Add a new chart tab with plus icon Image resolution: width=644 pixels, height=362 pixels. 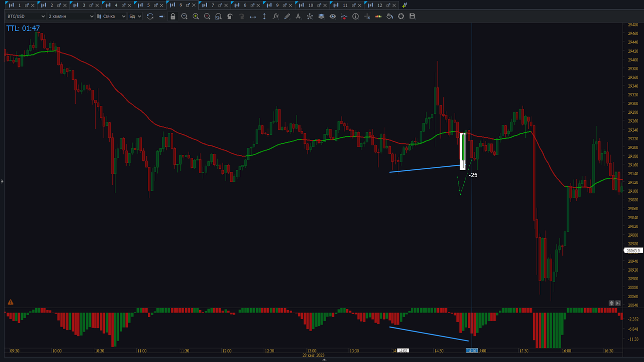[x=404, y=5]
